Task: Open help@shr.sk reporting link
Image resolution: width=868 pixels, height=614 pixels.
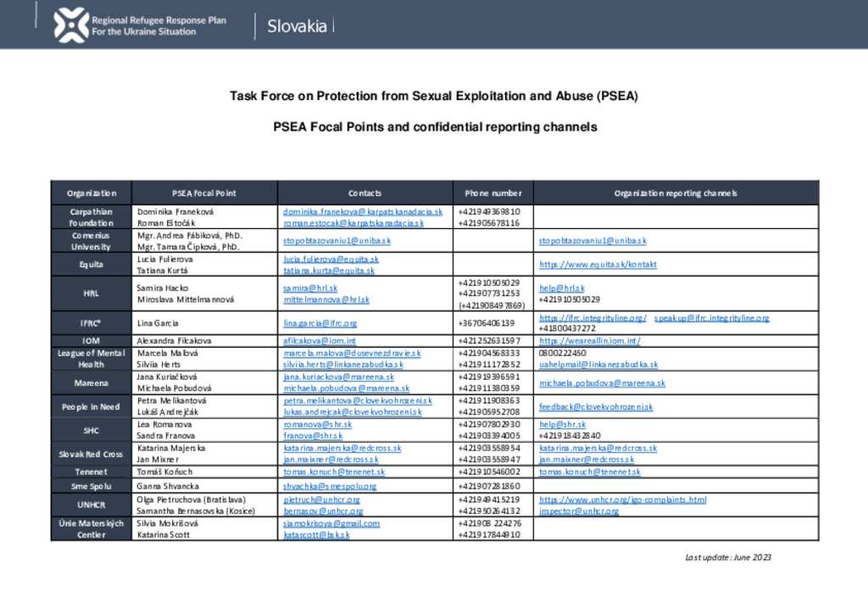Action: click(x=563, y=425)
